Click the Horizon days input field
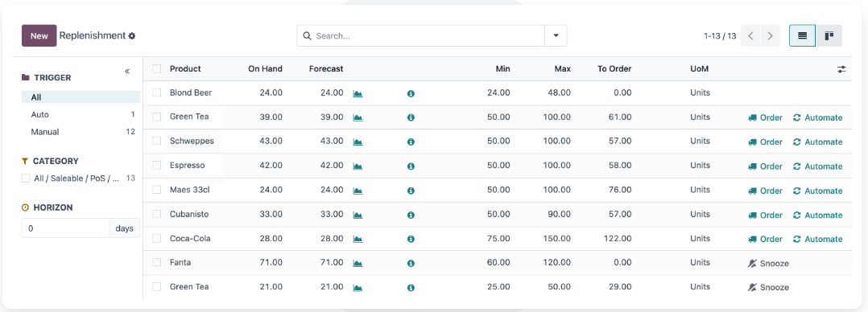This screenshot has width=868, height=312. (x=66, y=228)
